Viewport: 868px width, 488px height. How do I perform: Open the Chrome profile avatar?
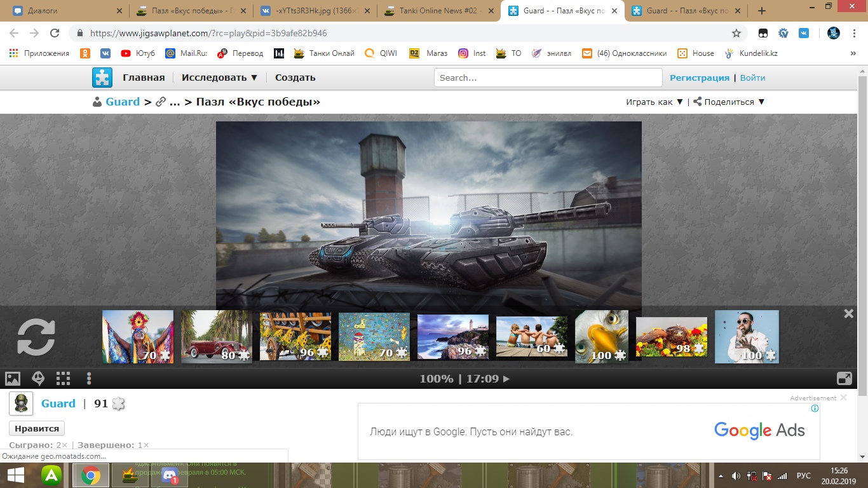tap(834, 33)
